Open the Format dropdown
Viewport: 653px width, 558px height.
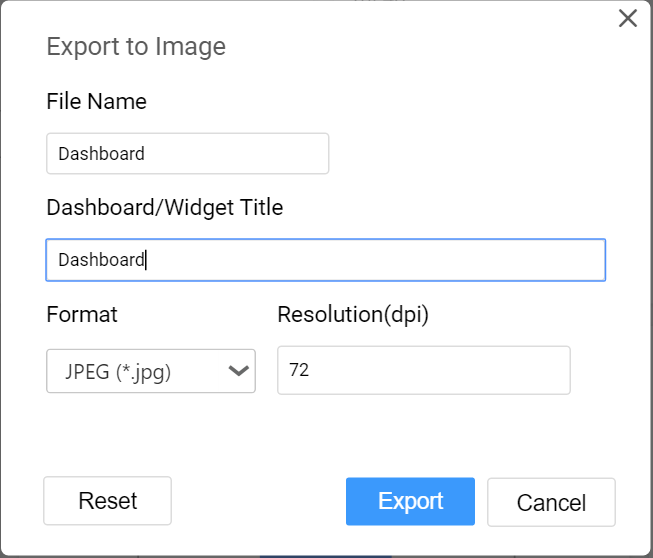tap(151, 371)
